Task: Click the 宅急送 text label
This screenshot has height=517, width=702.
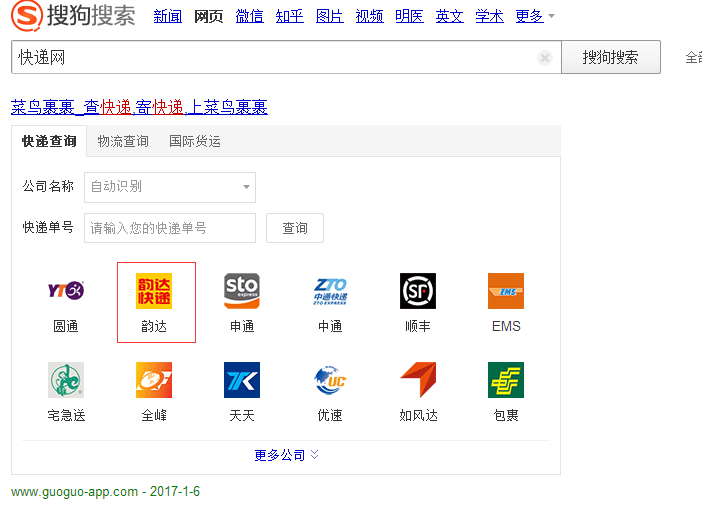Action: pyautogui.click(x=66, y=416)
